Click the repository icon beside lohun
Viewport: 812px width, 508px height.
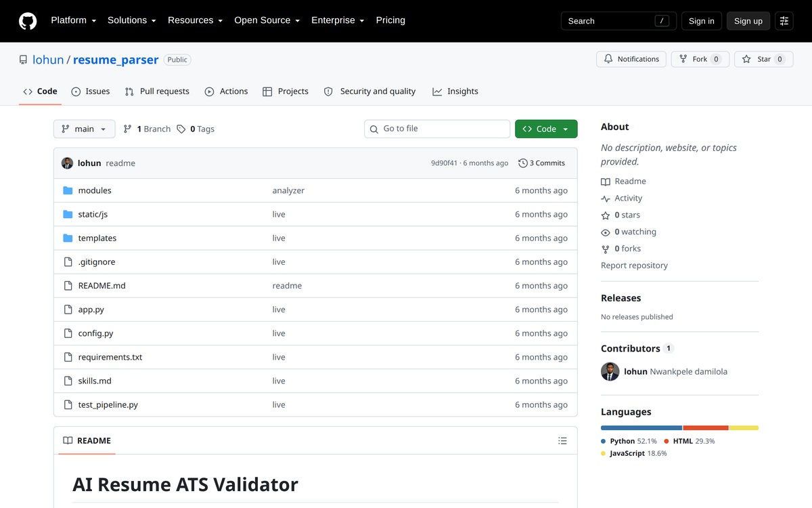tap(24, 60)
